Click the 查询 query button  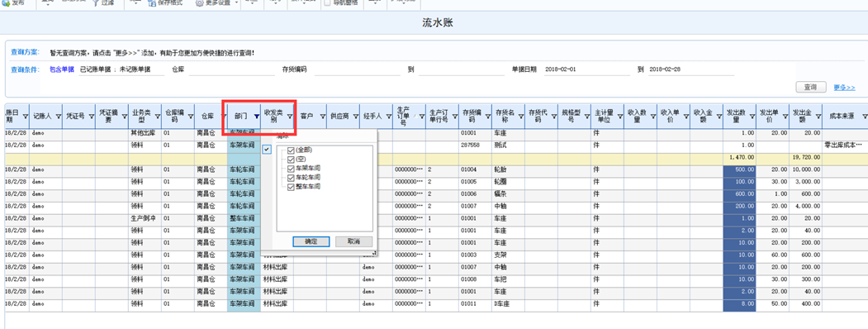(x=811, y=87)
